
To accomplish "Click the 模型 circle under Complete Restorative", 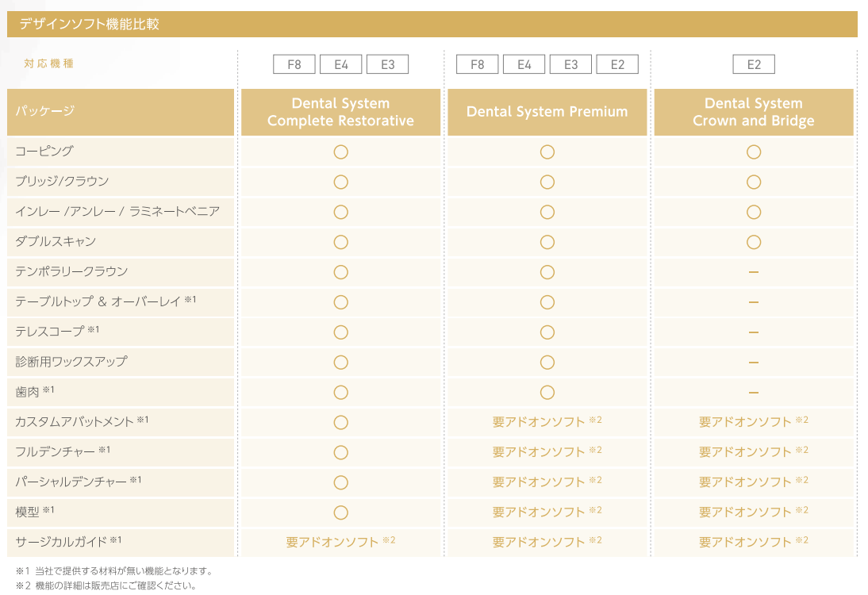I will click(341, 512).
